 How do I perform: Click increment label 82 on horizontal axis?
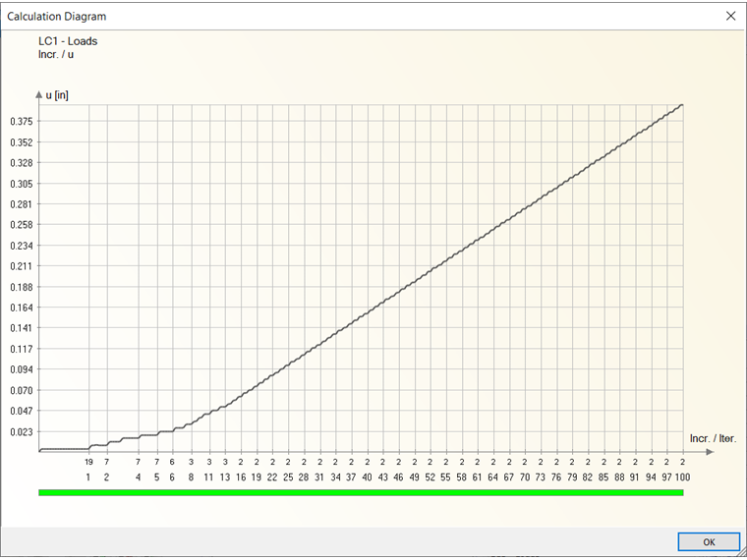(x=588, y=477)
